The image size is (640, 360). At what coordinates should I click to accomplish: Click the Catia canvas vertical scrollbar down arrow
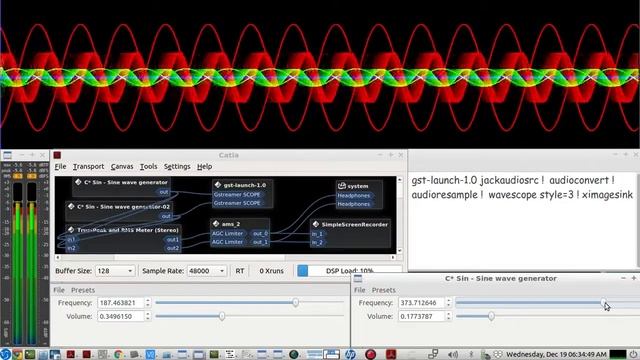(399, 251)
